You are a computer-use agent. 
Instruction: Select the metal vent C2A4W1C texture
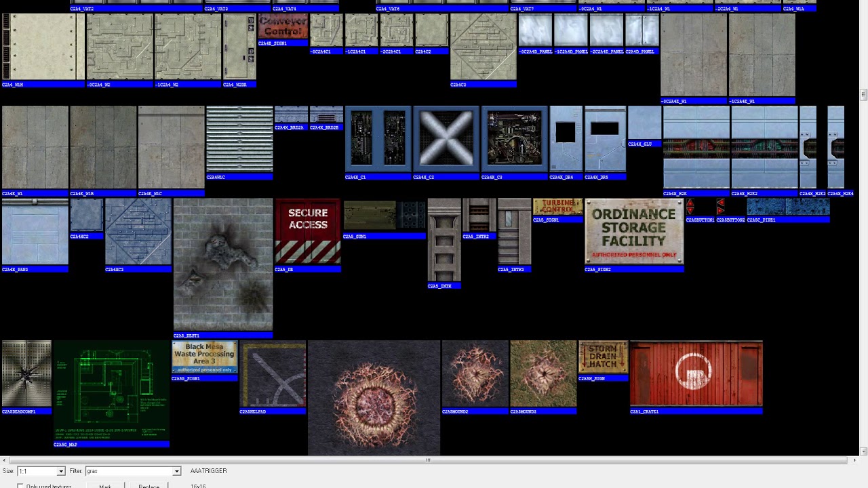(239, 139)
